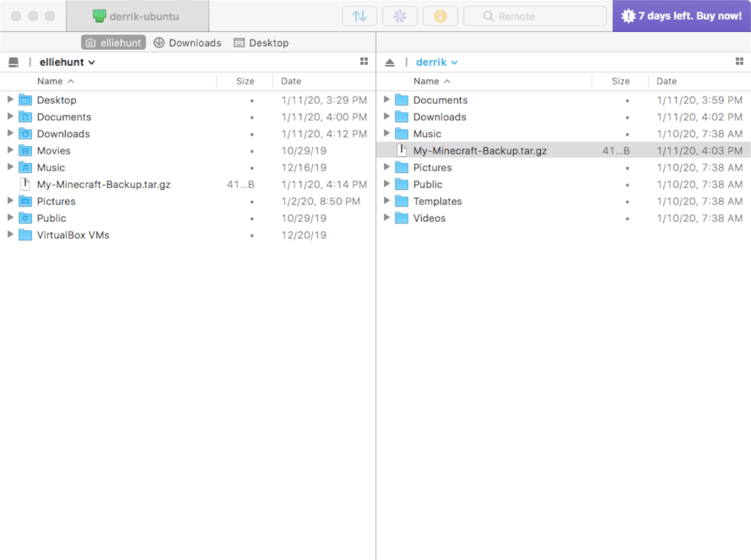
Task: Select the derrik-ubuntu connection tab
Action: tap(137, 16)
